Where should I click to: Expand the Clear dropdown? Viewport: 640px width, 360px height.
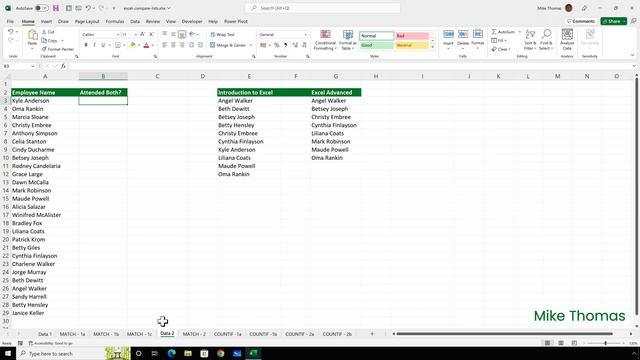pyautogui.click(x=509, y=49)
